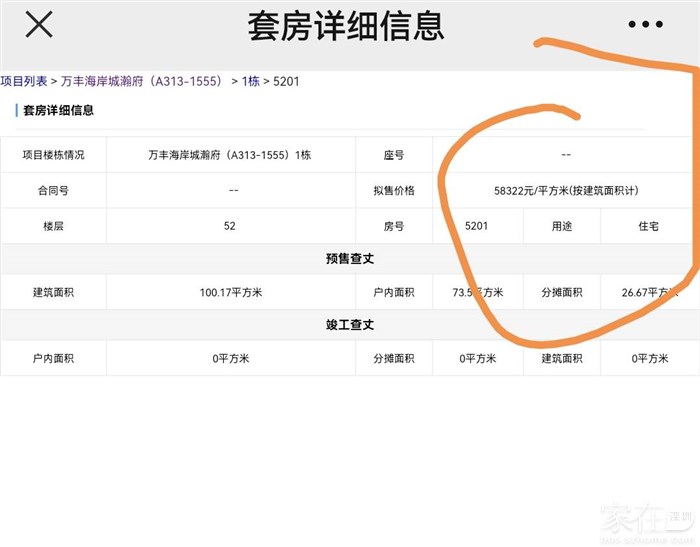700x547 pixels.
Task: Select the 套房详细信息 section heading with blue bar
Action: [x=58, y=110]
